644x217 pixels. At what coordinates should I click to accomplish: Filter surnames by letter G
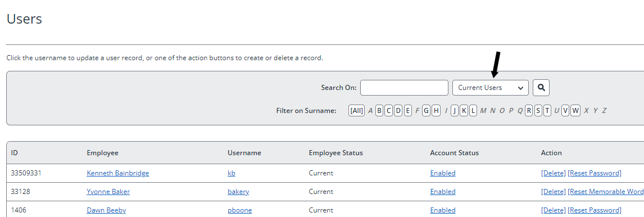426,111
